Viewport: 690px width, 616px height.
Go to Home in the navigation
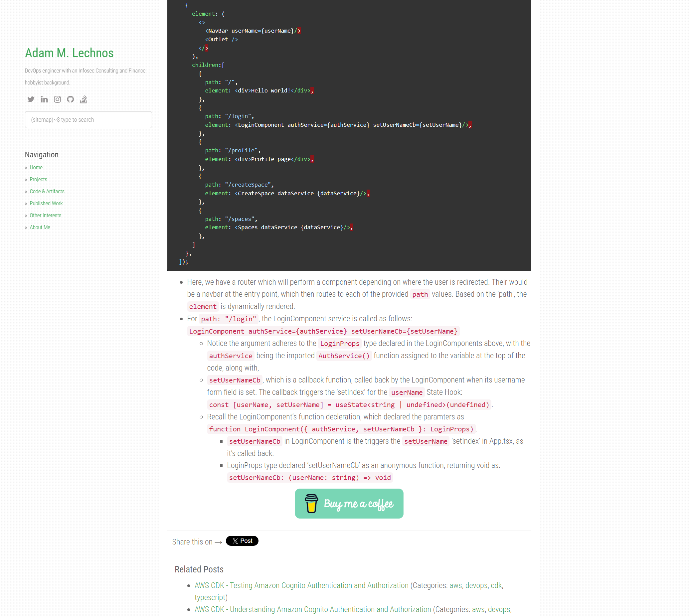pos(36,168)
